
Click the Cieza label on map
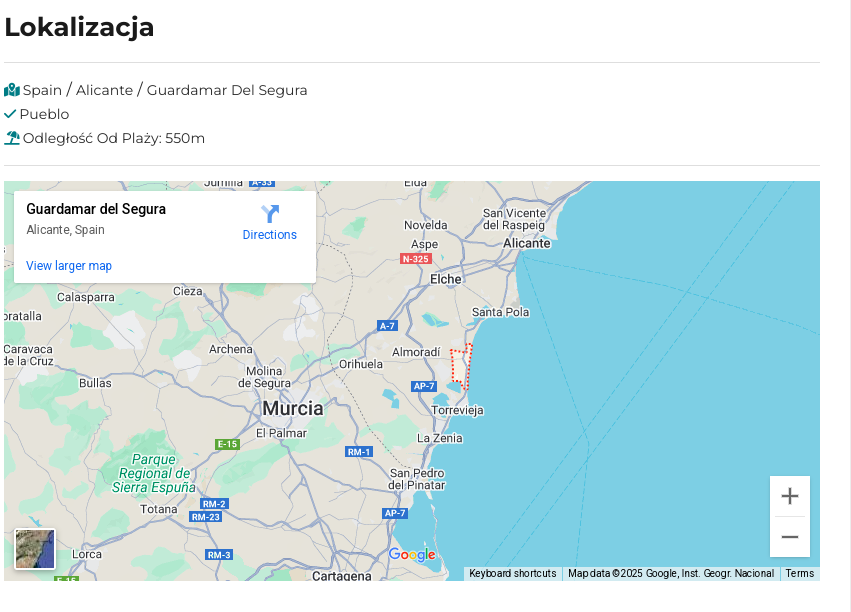[x=188, y=291]
